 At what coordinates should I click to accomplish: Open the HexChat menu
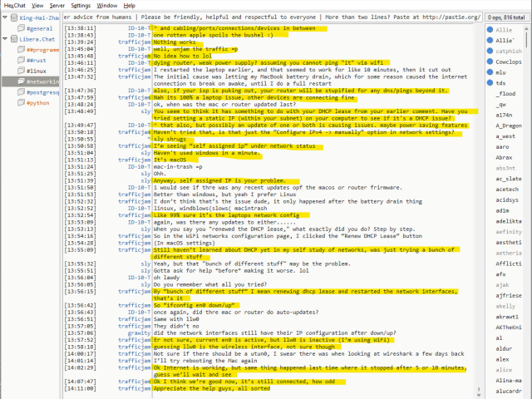pos(15,6)
